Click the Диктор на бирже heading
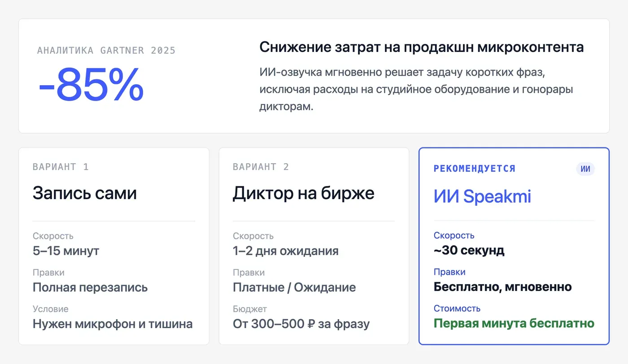This screenshot has width=628, height=364. (x=304, y=194)
